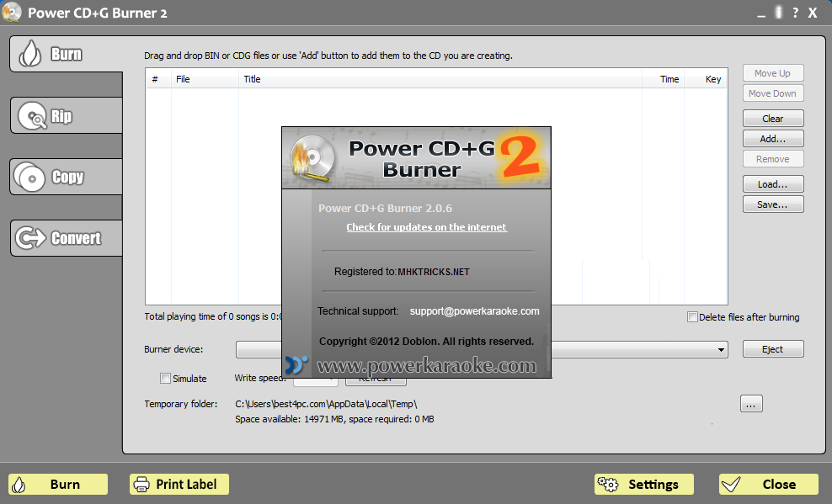Screen dimensions: 832x504
Task: Open the Burner device dropdown
Action: 721,350
